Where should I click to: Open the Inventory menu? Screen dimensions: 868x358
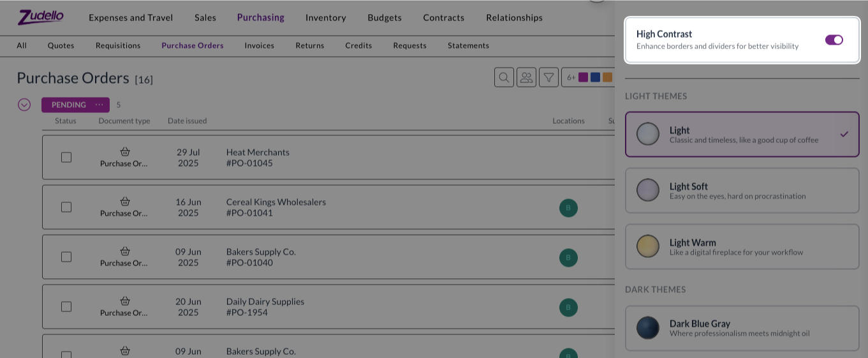point(325,18)
